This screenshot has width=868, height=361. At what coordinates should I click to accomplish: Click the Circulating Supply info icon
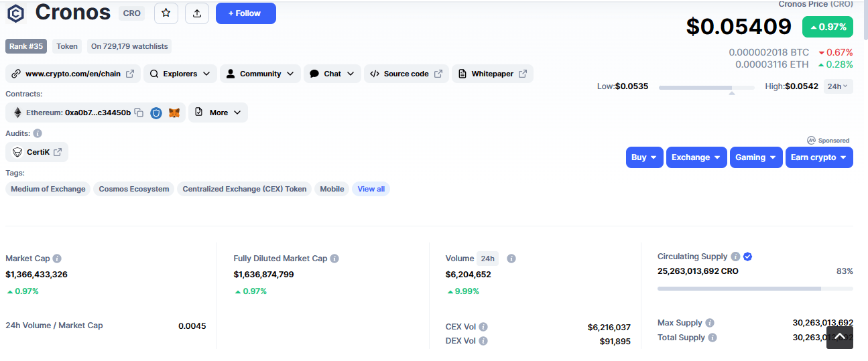735,257
